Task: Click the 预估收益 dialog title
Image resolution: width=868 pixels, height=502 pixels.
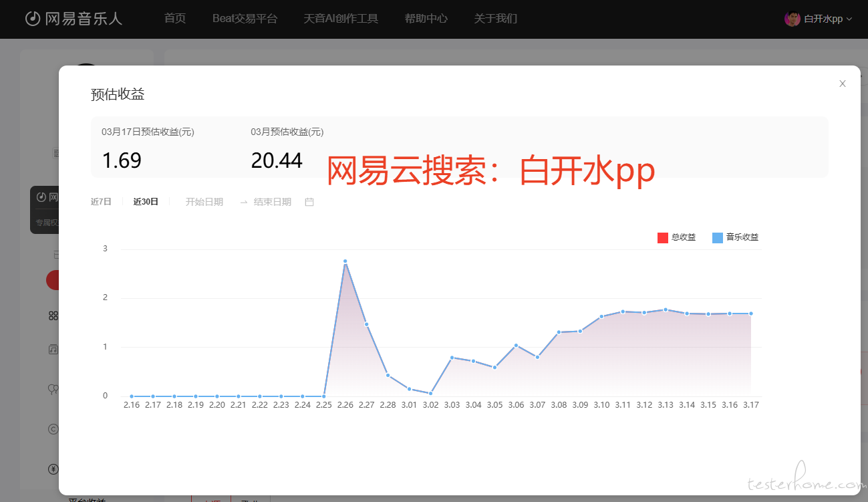Action: tap(118, 94)
